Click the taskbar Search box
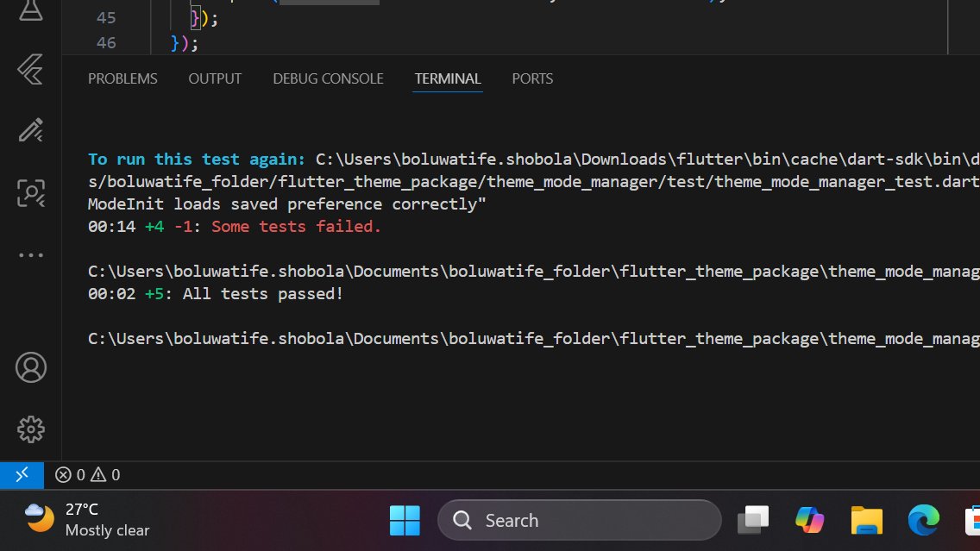The width and height of the screenshot is (980, 551). tap(578, 520)
